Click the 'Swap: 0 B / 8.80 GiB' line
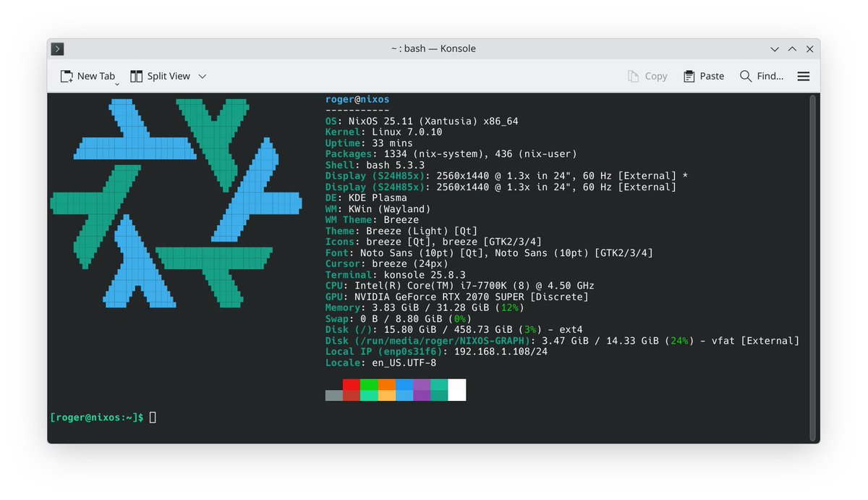 pos(399,318)
